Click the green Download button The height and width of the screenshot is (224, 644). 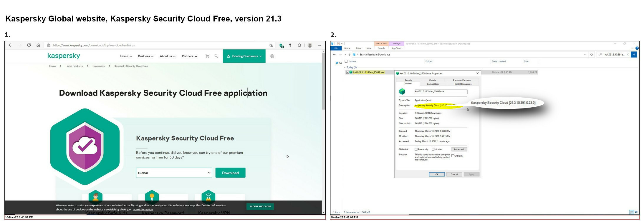point(230,173)
